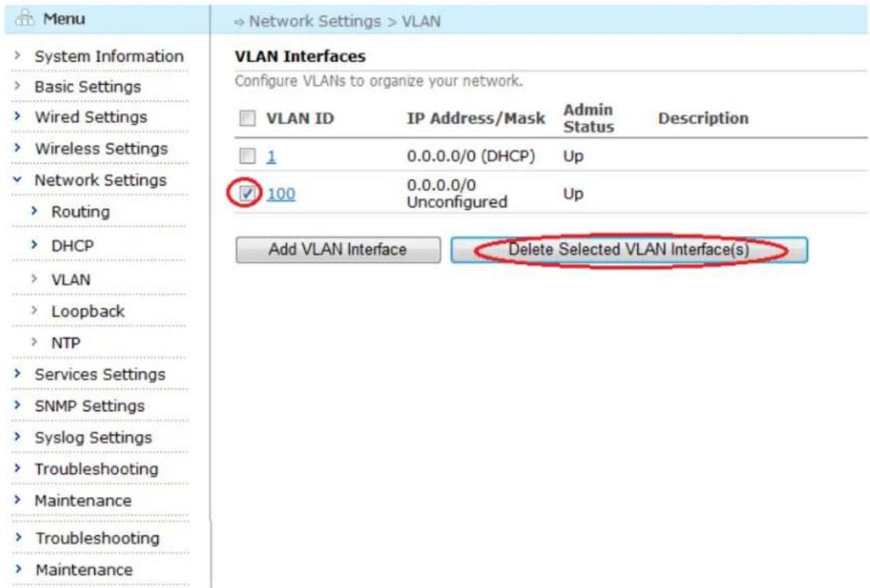Click the Loopback arrow icon
870x588 pixels.
tap(35, 311)
